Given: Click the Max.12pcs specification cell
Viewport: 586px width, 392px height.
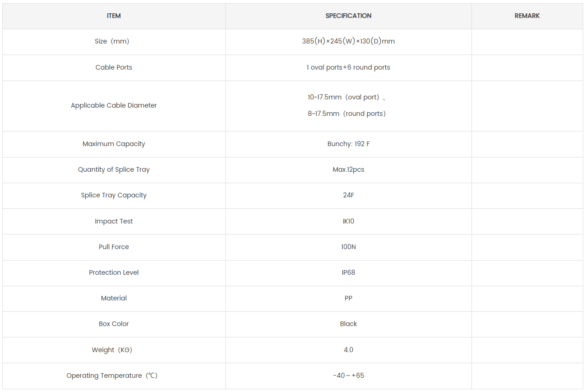Looking at the screenshot, I should pyautogui.click(x=348, y=169).
